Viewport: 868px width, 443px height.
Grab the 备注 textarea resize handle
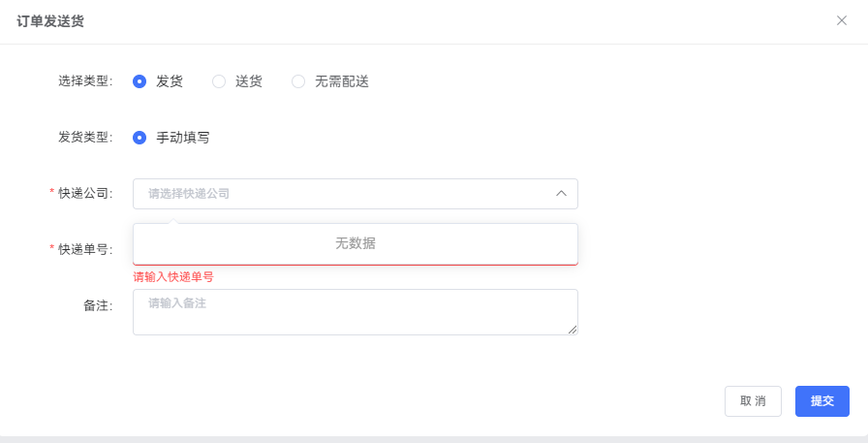(573, 330)
